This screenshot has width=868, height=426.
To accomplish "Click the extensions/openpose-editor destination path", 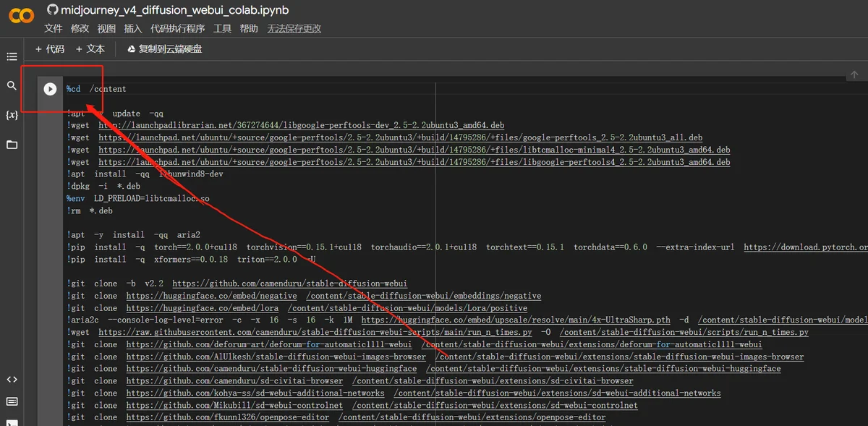I will 472,417.
